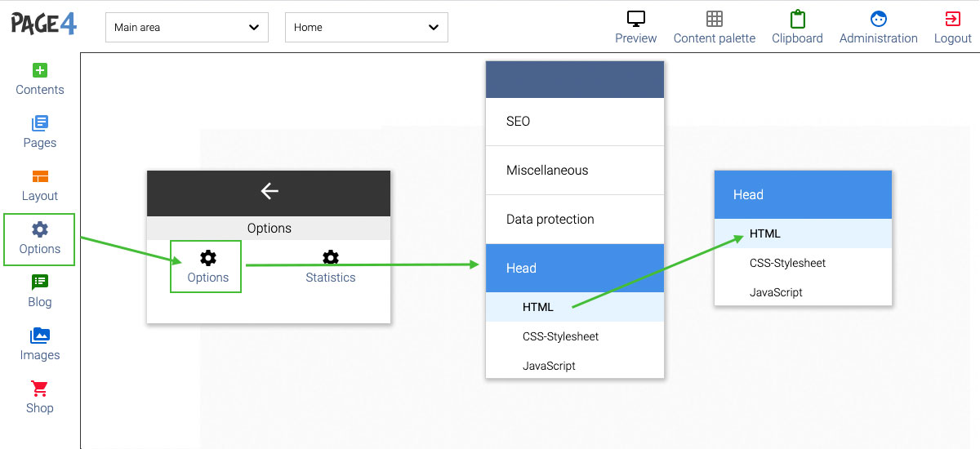Open the Images icon in the sidebar
980x449 pixels.
(39, 336)
